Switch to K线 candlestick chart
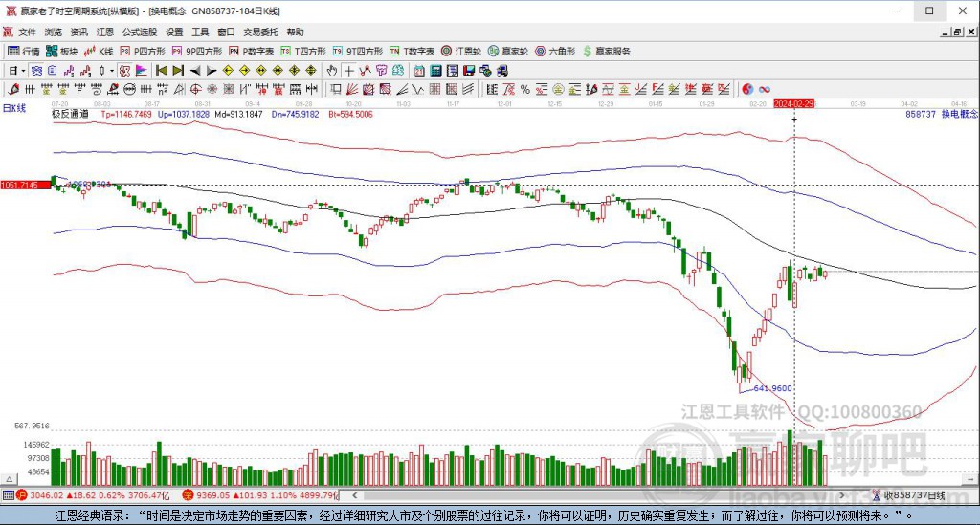 pyautogui.click(x=99, y=52)
